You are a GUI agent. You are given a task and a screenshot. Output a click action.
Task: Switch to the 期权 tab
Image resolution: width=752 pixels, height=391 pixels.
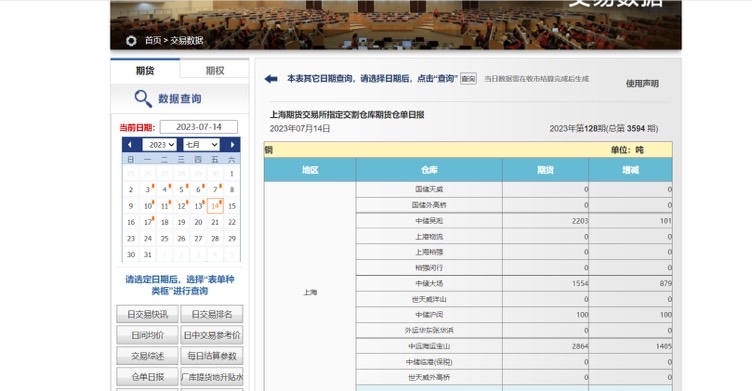coord(214,71)
